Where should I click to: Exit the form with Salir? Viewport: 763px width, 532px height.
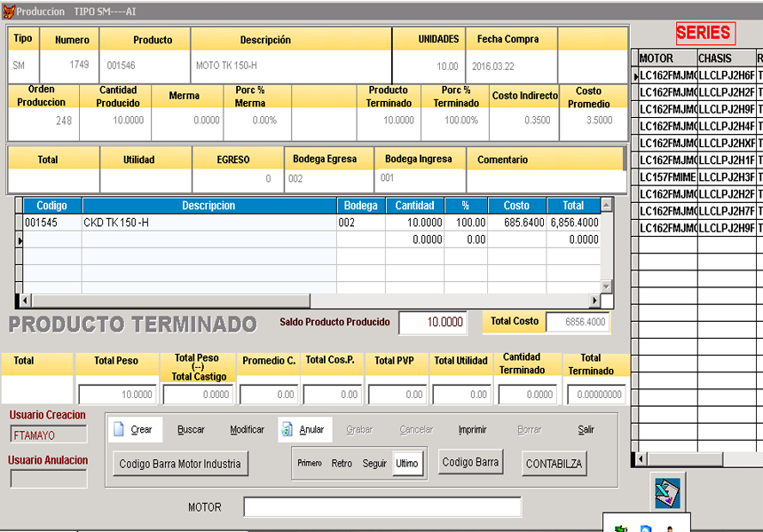coord(586,430)
